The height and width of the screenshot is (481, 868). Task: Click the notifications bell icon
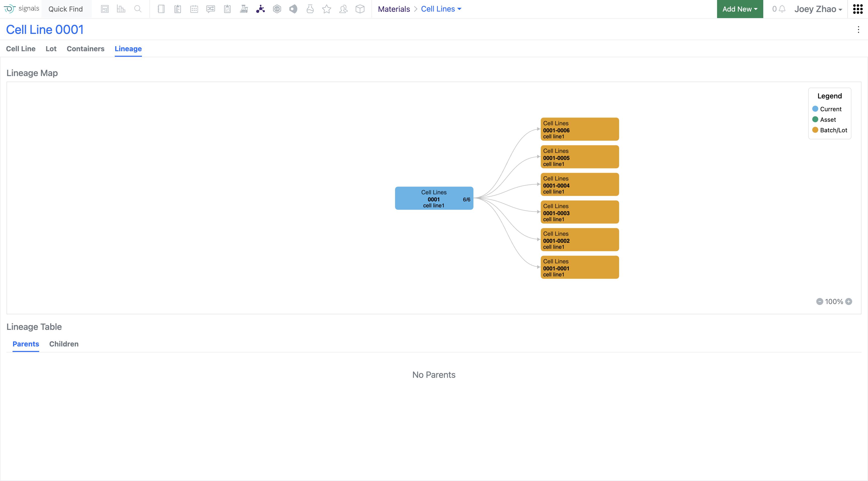(x=782, y=9)
